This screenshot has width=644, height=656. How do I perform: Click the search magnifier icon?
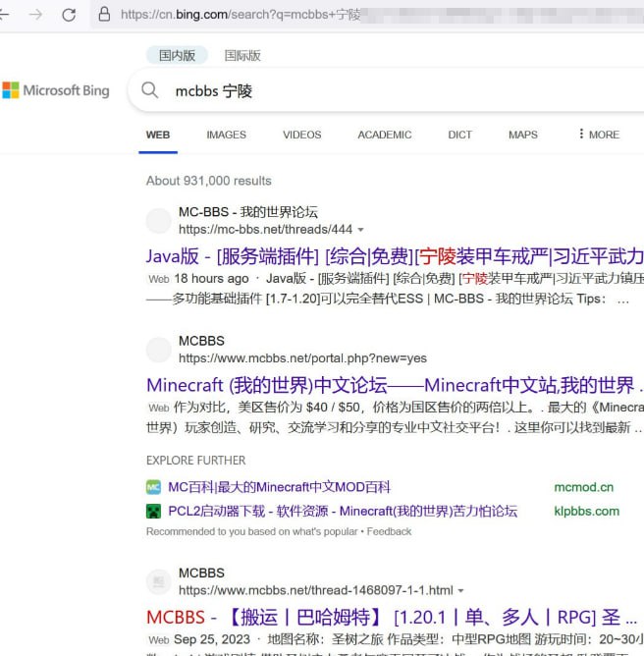[x=149, y=90]
